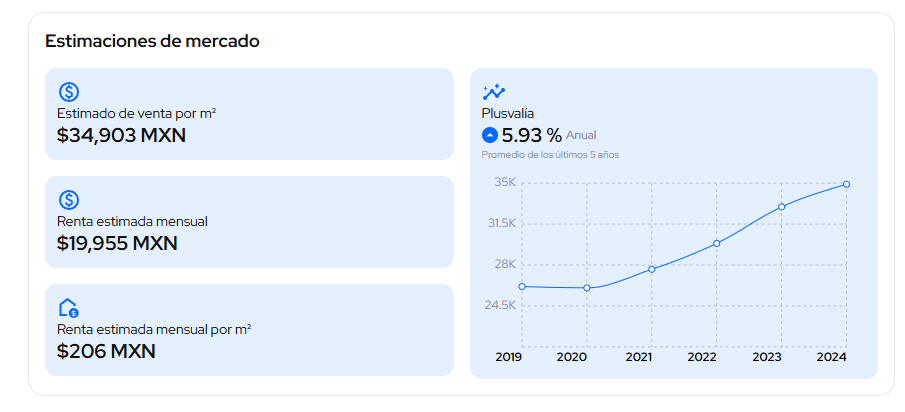This screenshot has width=905, height=412.
Task: Click the blue up-arrow beside 5.93 %
Action: tap(490, 135)
